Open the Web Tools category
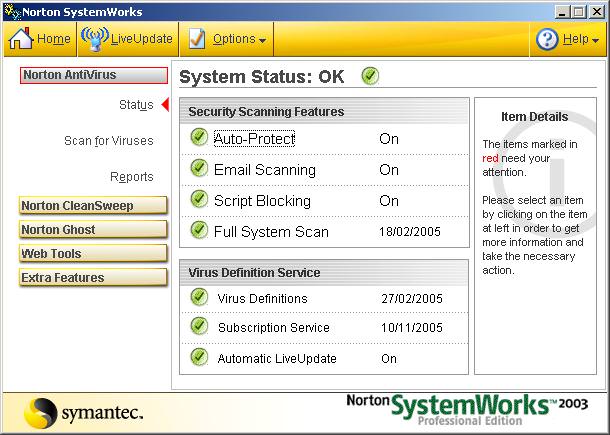 (x=93, y=254)
